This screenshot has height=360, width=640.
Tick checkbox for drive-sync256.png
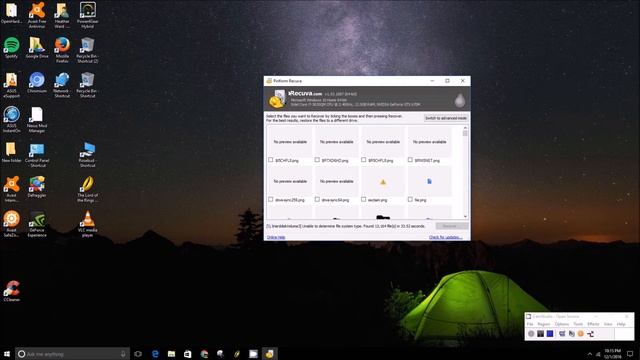(270, 200)
